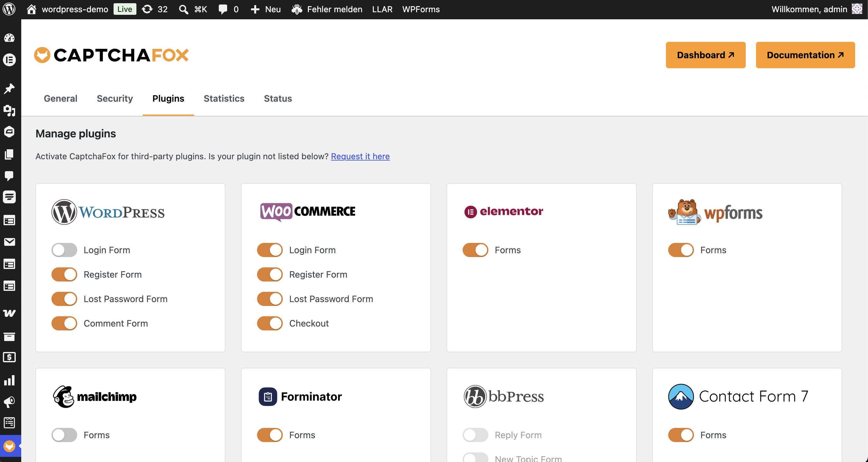Click the plus icon next to Neu
The image size is (868, 462).
255,9
